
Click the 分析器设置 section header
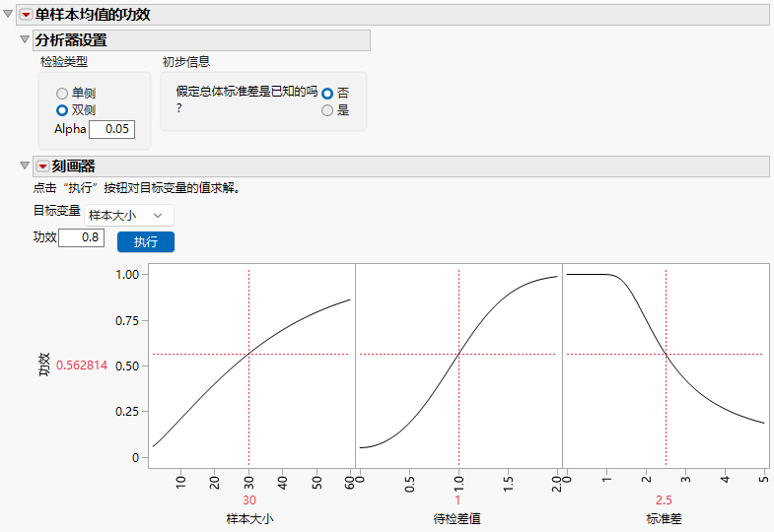(201, 40)
